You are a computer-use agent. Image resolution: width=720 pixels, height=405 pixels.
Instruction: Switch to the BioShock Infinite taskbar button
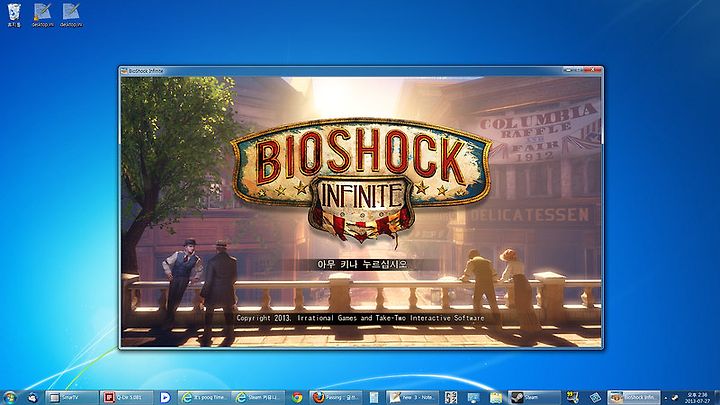point(634,397)
